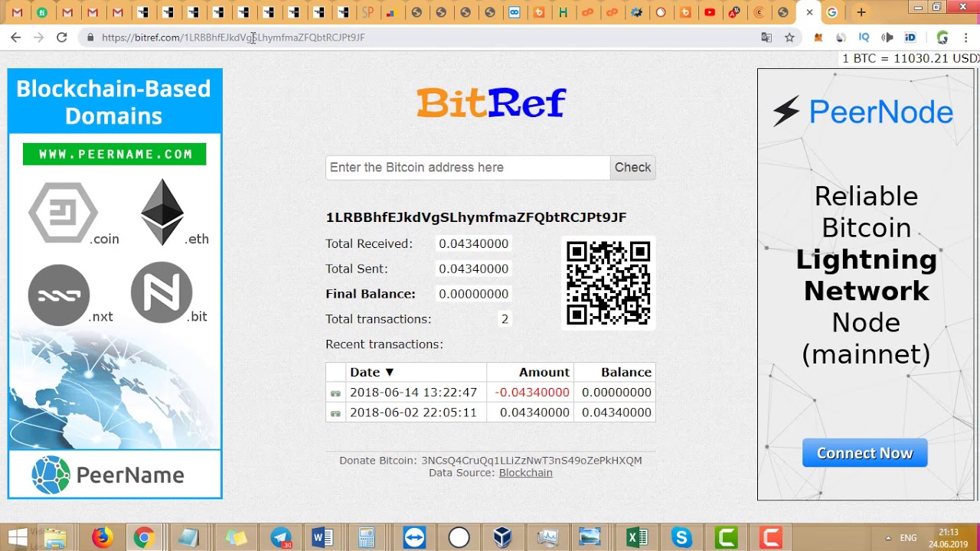Image resolution: width=980 pixels, height=551 pixels.
Task: Open the iD extension icon
Action: 910,37
